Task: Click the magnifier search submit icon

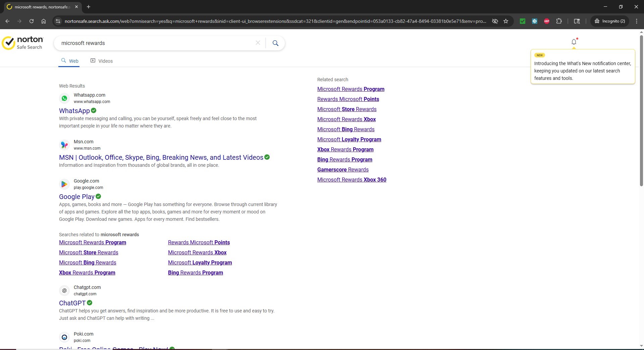Action: (x=275, y=43)
